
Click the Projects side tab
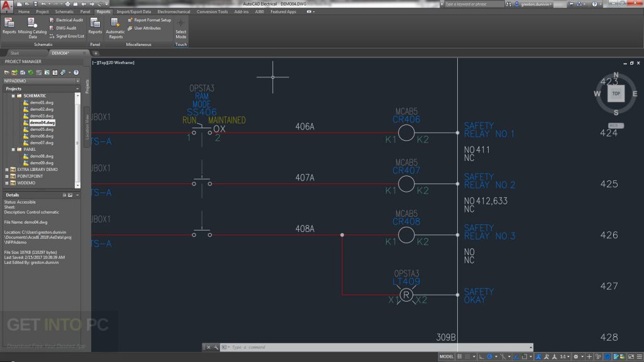(x=87, y=86)
